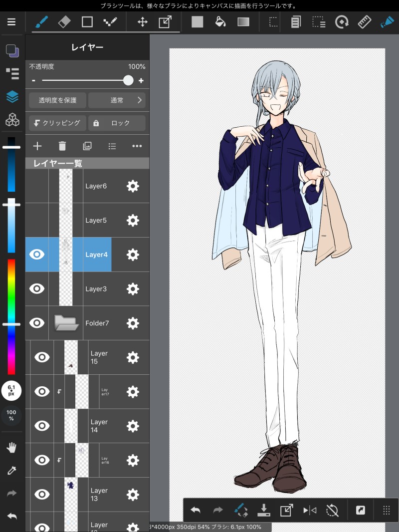Open Layer5 settings gear
This screenshot has width=399, height=532.
point(133,220)
